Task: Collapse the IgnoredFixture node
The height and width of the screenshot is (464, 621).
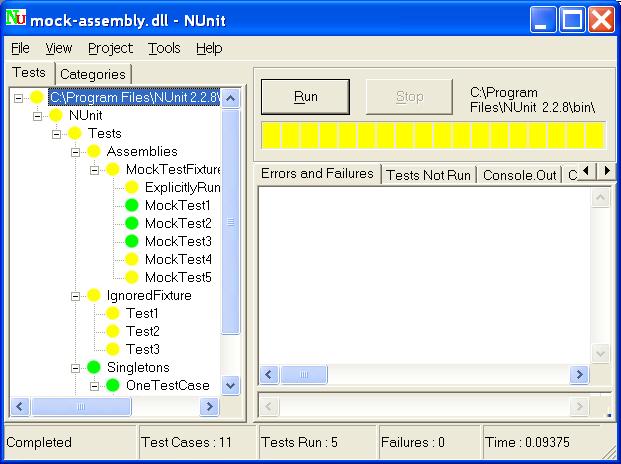Action: pos(75,296)
